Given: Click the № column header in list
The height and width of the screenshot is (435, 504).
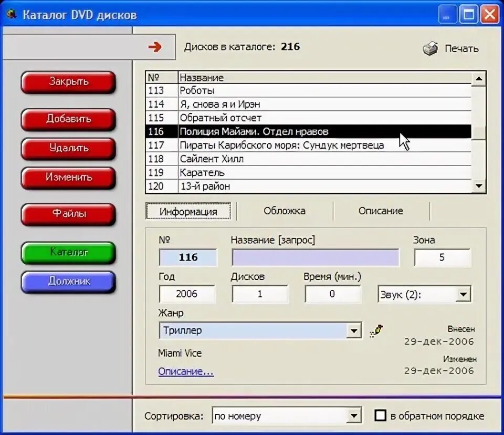Looking at the screenshot, I should point(162,78).
